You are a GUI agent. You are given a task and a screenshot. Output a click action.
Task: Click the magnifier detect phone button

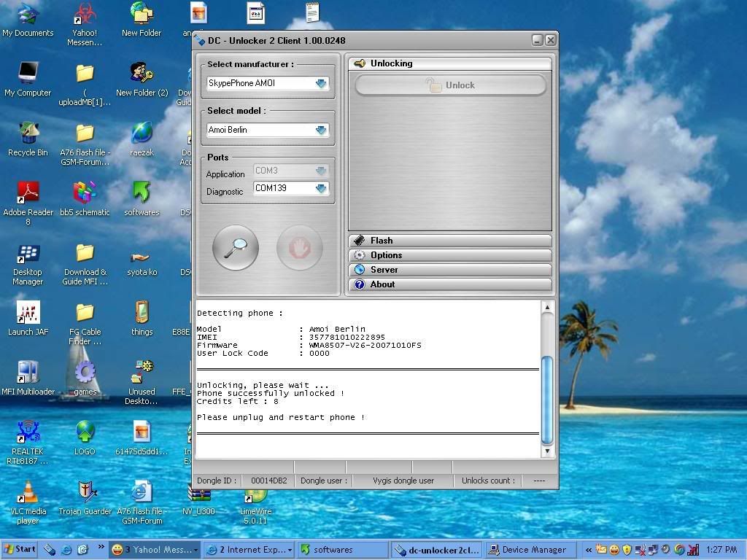236,248
